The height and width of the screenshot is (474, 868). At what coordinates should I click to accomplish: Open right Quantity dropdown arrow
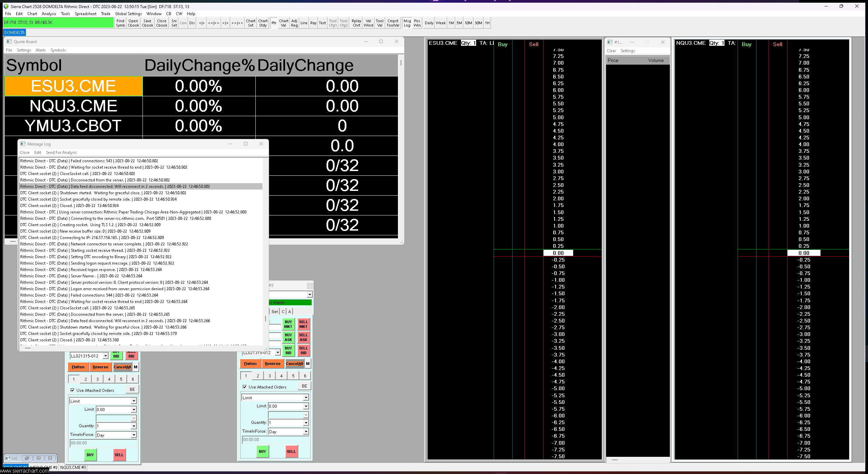pyautogui.click(x=306, y=422)
